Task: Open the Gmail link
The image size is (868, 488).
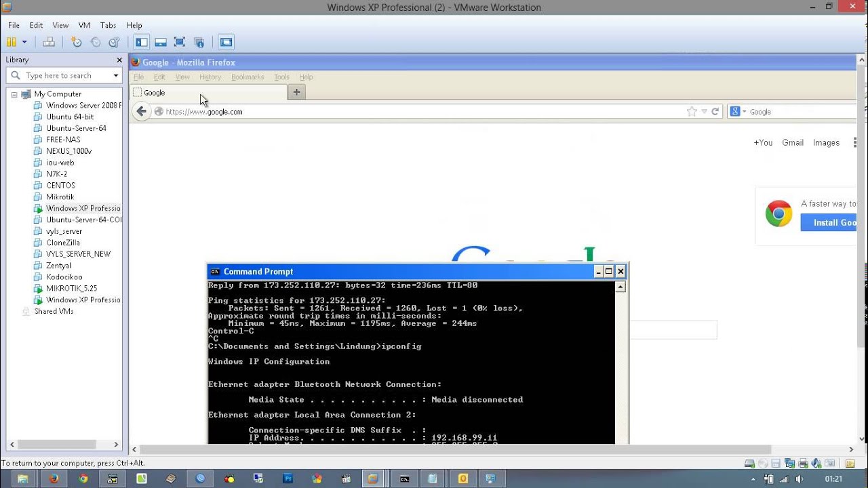Action: [x=793, y=143]
